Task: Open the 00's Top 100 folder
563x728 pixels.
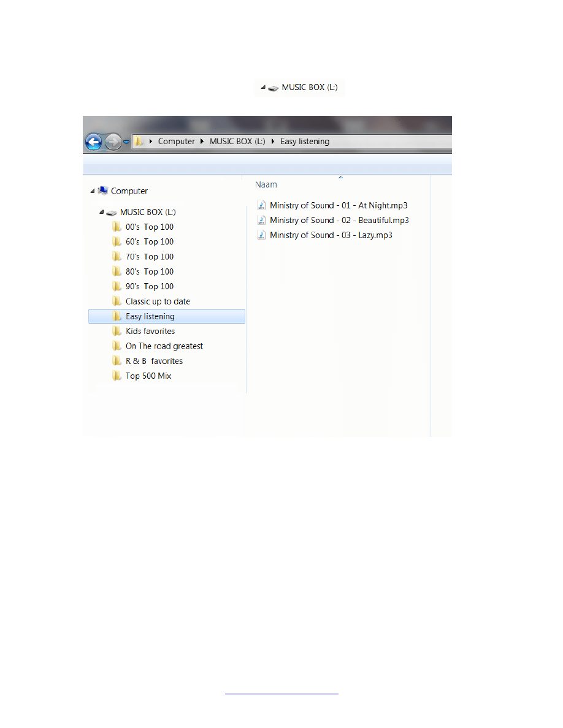Action: coord(149,227)
